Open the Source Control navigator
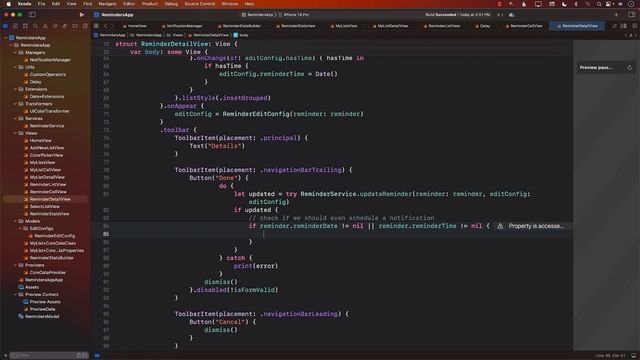 click(x=15, y=26)
